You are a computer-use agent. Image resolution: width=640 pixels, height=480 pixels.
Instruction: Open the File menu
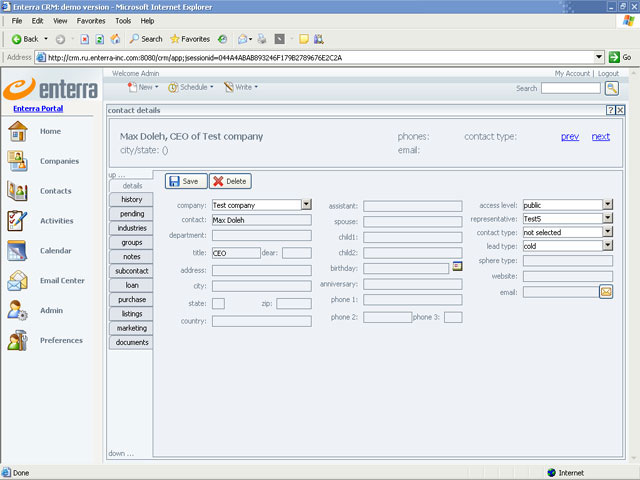coord(17,21)
